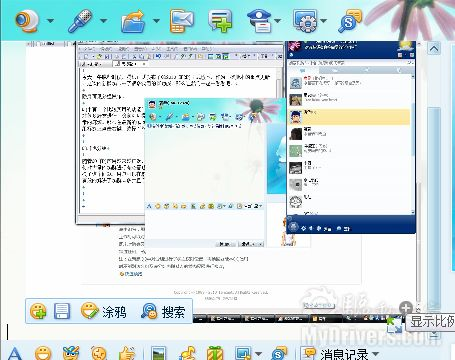The height and width of the screenshot is (360, 455).
Task: Expand the video call dropdown arrow
Action: 50,21
